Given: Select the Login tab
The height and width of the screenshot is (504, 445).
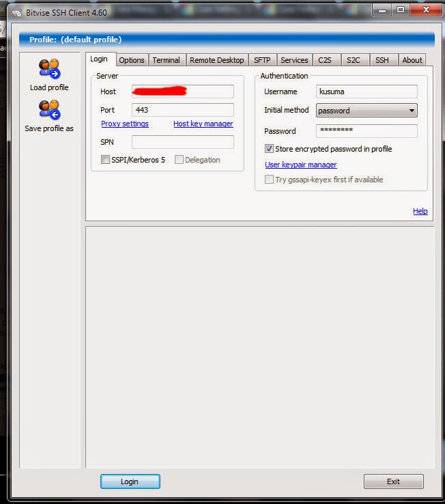Looking at the screenshot, I should (99, 59).
